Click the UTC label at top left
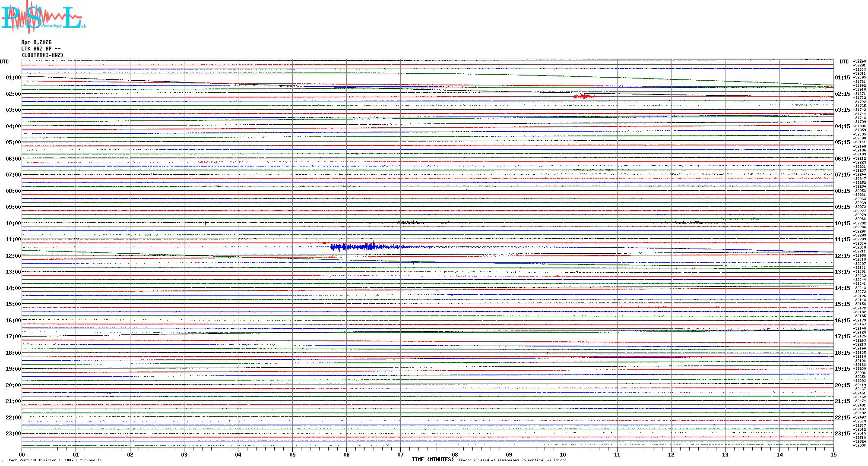Image resolution: width=868 pixels, height=466 pixels. [4, 62]
